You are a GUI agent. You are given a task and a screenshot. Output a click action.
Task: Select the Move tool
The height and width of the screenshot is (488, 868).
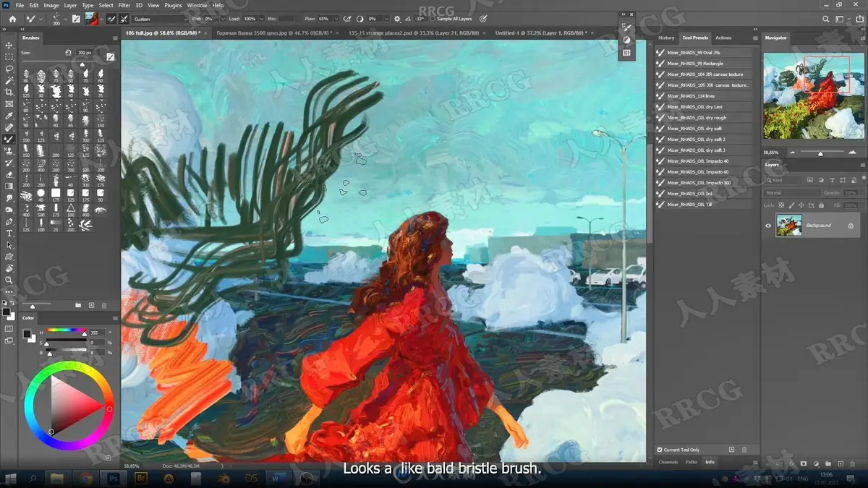click(x=9, y=45)
